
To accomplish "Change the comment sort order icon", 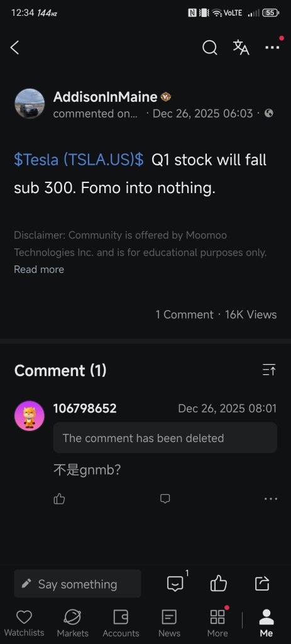I will pos(269,370).
